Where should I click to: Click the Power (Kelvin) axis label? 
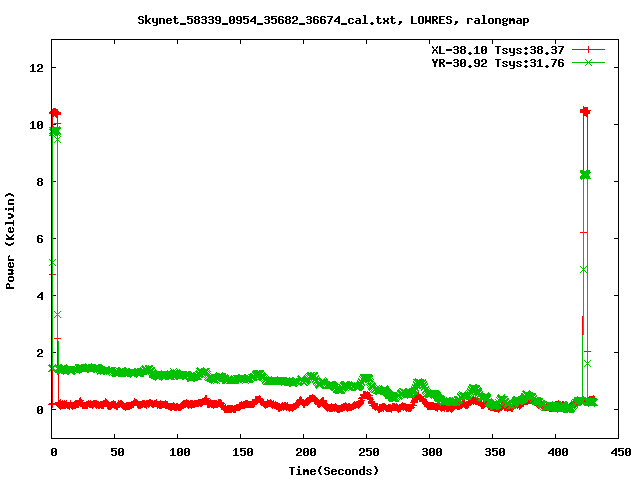coord(10,241)
